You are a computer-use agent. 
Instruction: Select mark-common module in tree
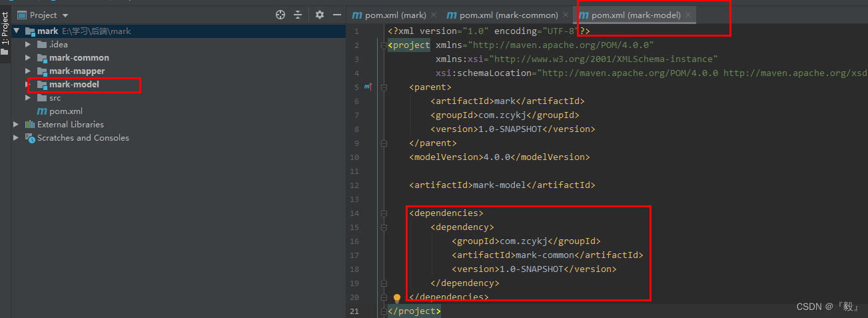click(x=79, y=58)
